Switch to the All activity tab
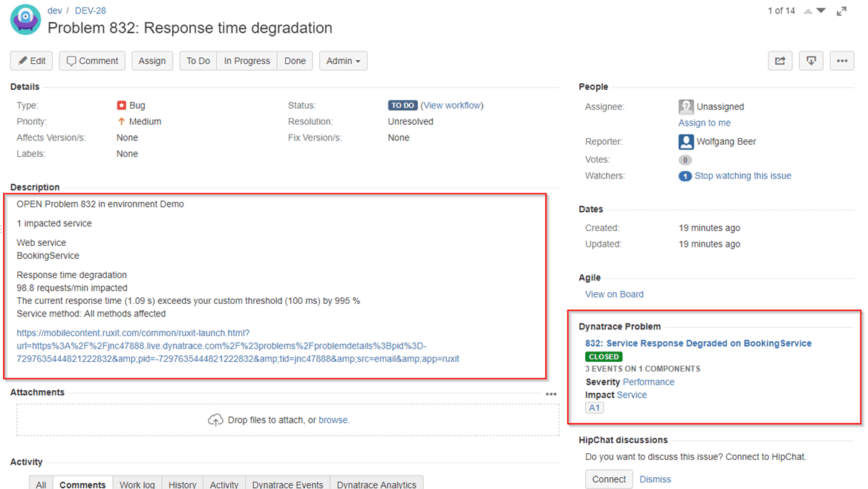868x489 pixels. point(41,484)
